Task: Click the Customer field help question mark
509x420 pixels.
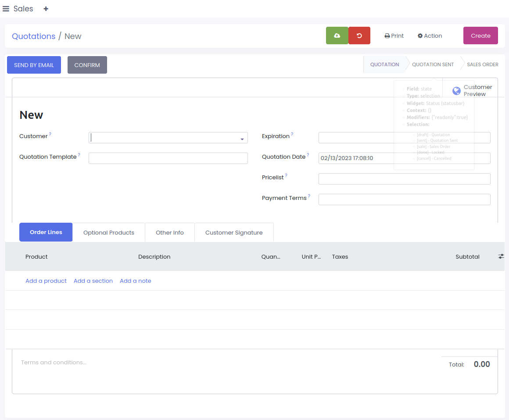Action: coord(50,134)
